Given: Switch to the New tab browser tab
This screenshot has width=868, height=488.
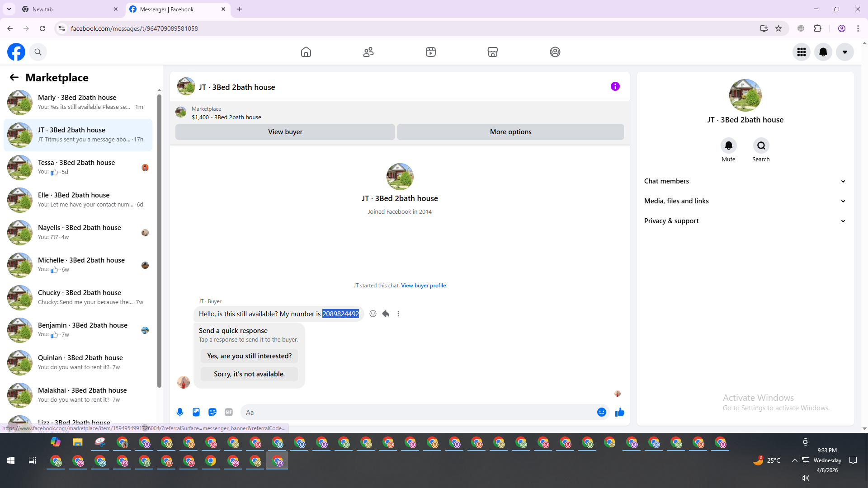Looking at the screenshot, I should [x=68, y=9].
